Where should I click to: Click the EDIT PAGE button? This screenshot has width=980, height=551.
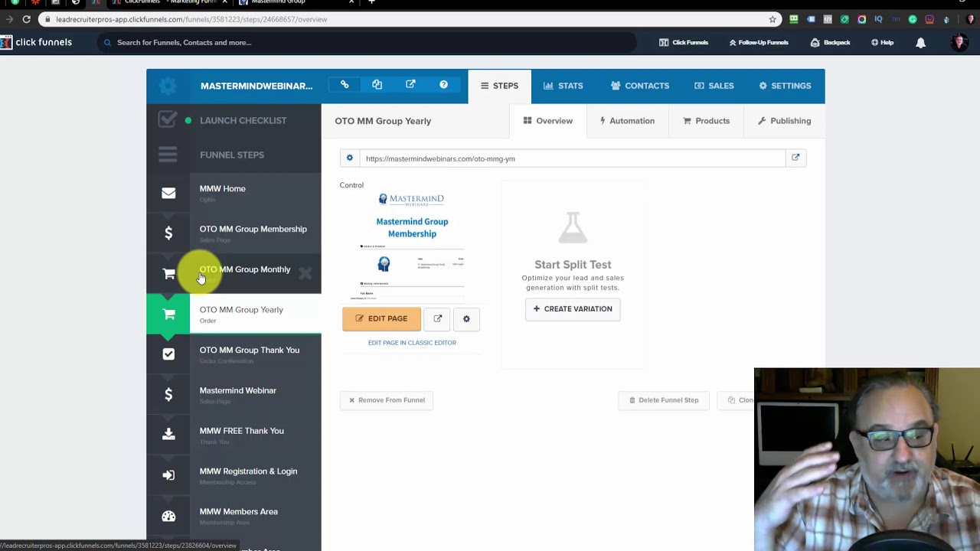click(381, 318)
